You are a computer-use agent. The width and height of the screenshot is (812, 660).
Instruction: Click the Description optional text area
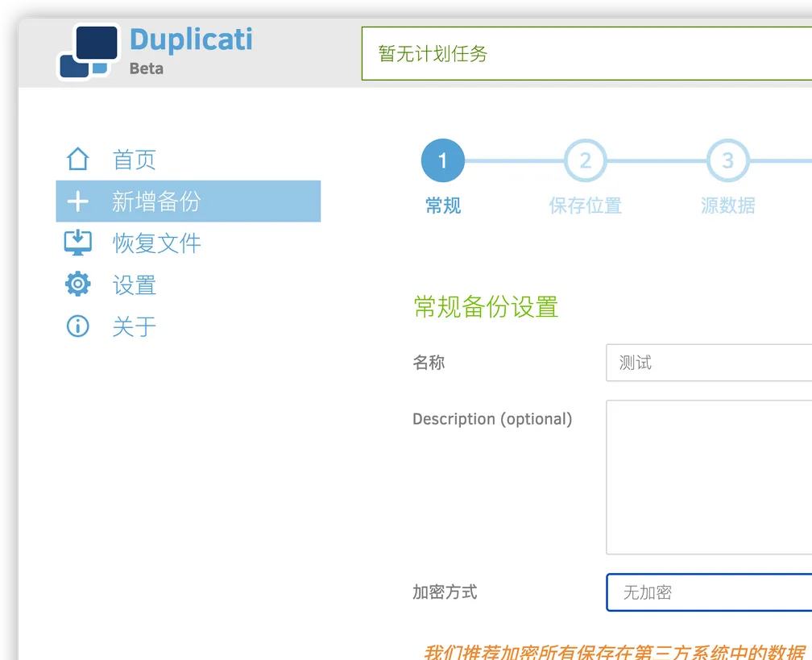[x=709, y=475]
